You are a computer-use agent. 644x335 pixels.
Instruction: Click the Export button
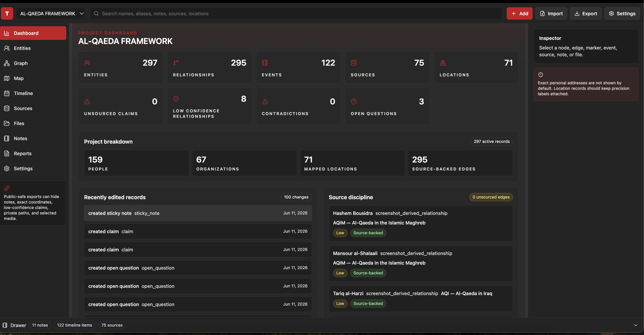pos(586,13)
